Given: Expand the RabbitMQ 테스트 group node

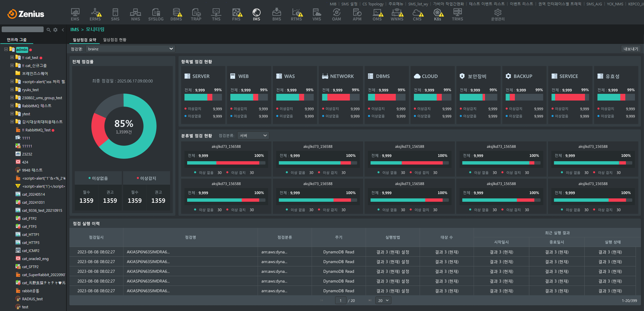Looking at the screenshot, I should coord(12,106).
